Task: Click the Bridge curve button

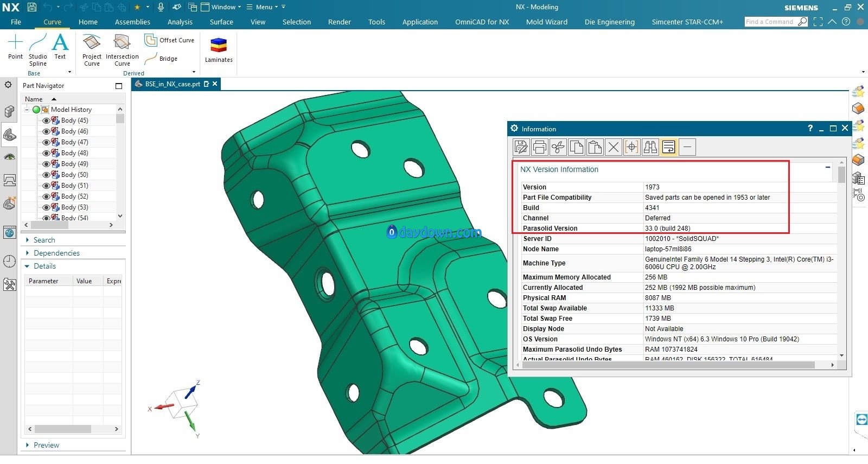Action: (x=162, y=59)
